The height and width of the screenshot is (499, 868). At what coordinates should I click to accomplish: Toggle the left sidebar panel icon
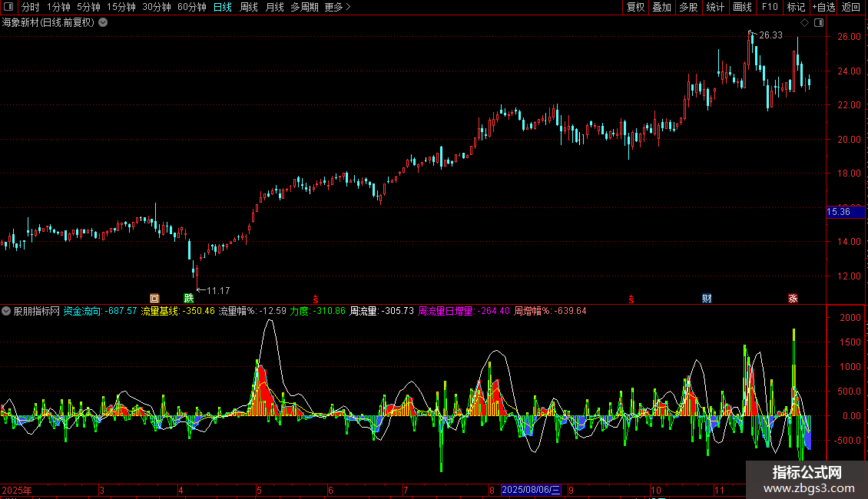pos(8,7)
